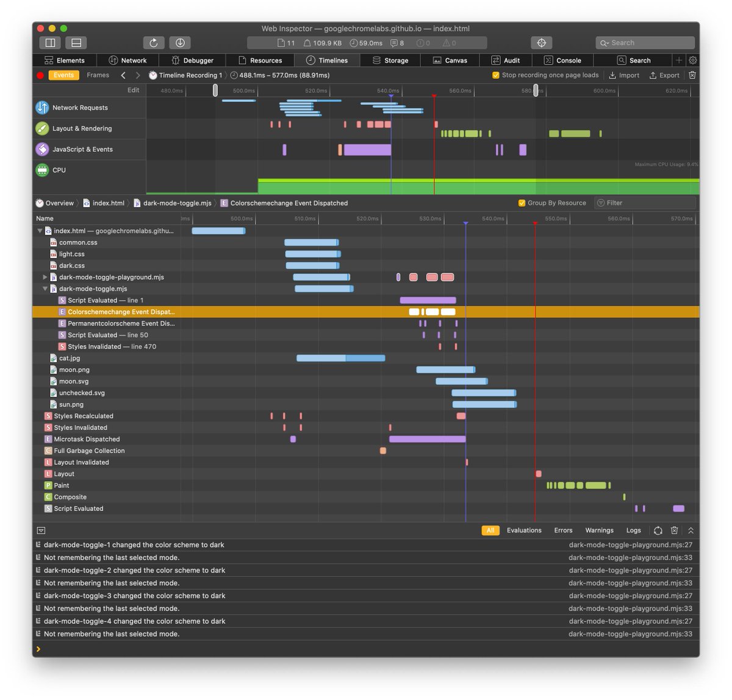The width and height of the screenshot is (732, 700).
Task: Select the Network Requests timeline icon
Action: [42, 107]
